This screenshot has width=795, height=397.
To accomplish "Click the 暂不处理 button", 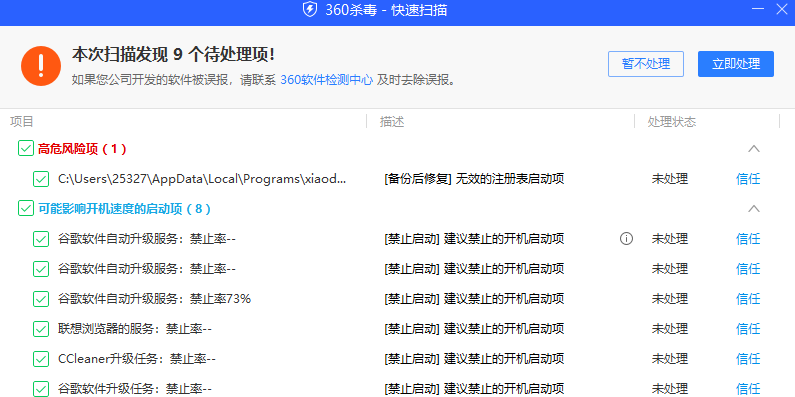I will [646, 64].
